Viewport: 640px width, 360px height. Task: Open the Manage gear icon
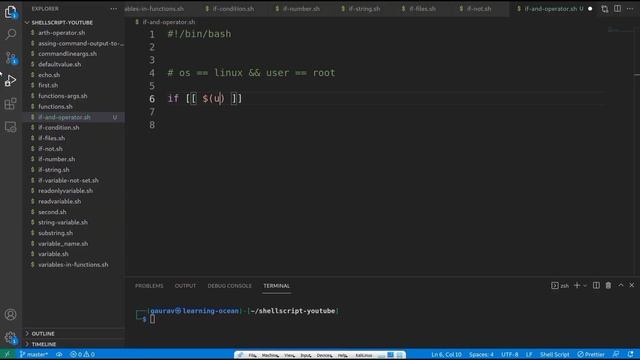(x=11, y=337)
